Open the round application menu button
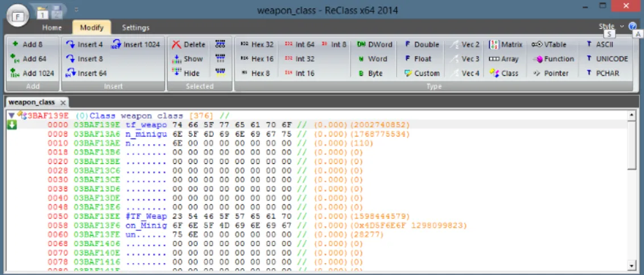 click(x=18, y=15)
